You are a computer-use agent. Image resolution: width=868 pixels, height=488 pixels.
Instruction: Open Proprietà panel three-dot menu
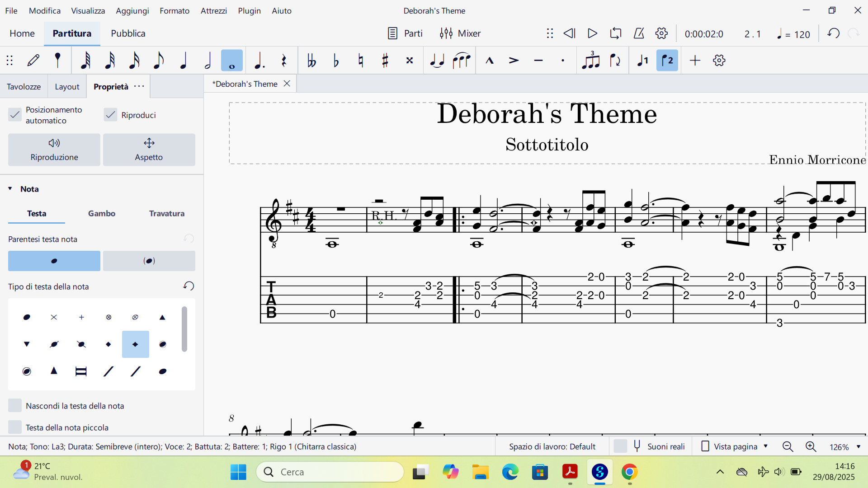pos(139,86)
